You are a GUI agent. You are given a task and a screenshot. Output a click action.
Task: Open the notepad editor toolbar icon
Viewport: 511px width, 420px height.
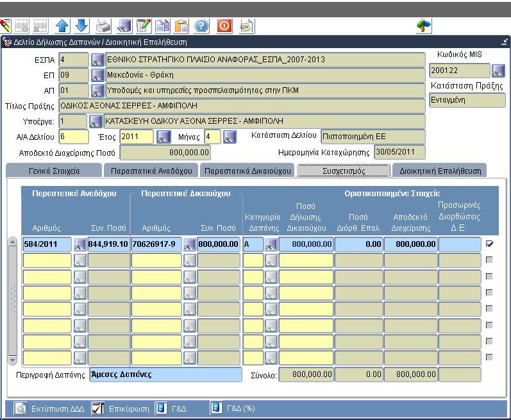[144, 26]
